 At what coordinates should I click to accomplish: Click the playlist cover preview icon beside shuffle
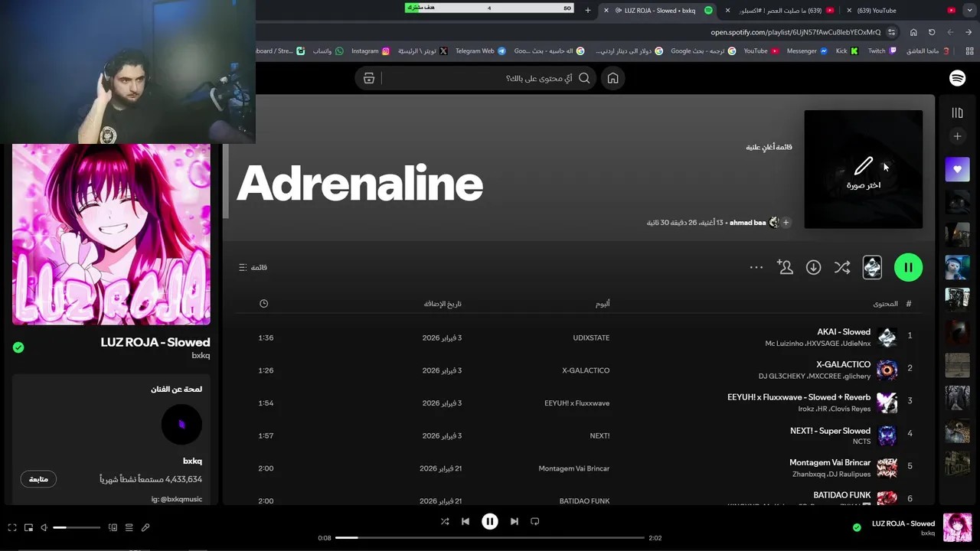872,267
